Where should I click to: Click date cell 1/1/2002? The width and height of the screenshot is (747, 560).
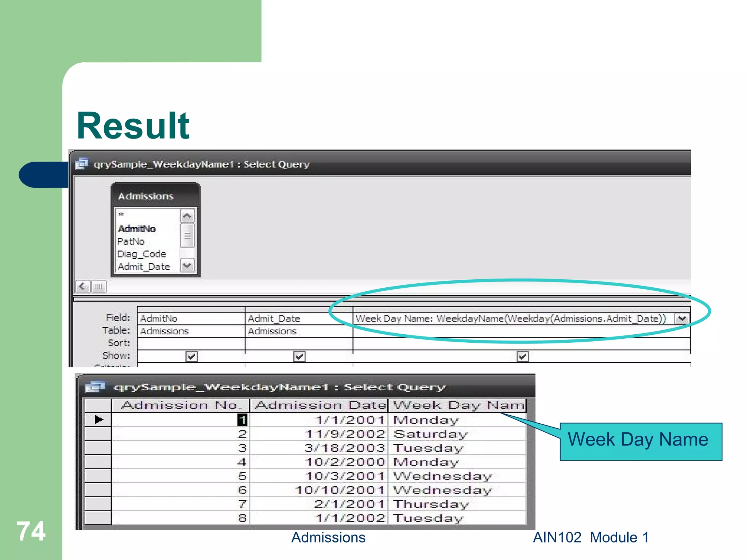point(319,518)
